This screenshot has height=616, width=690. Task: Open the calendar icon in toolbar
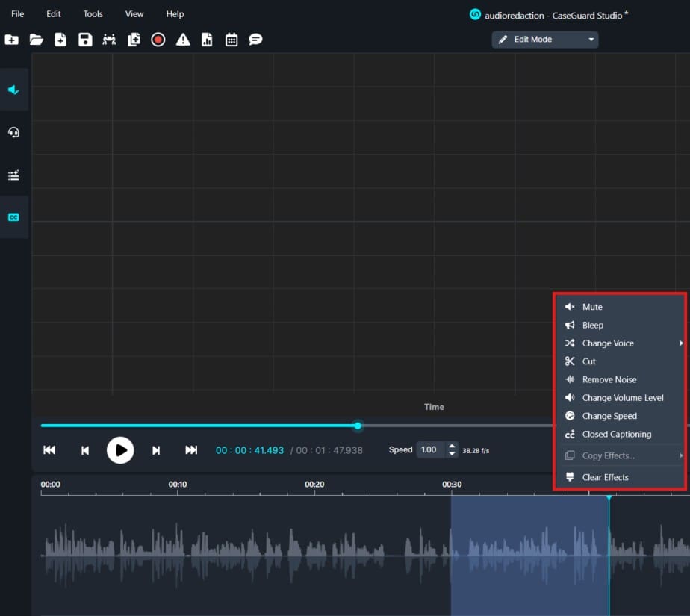click(231, 40)
